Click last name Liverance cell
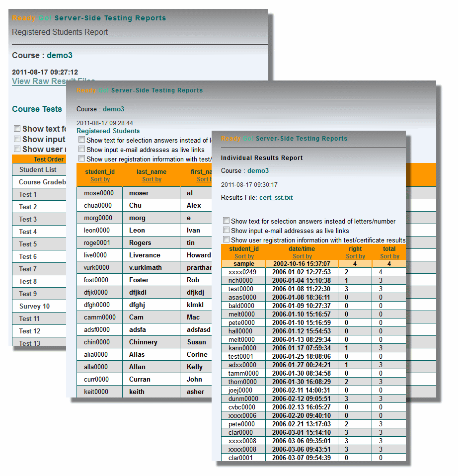 [145, 255]
